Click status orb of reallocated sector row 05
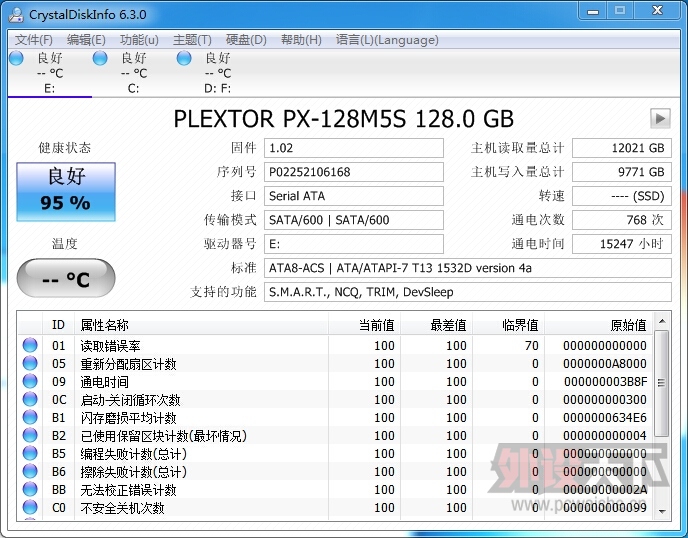 [x=30, y=364]
